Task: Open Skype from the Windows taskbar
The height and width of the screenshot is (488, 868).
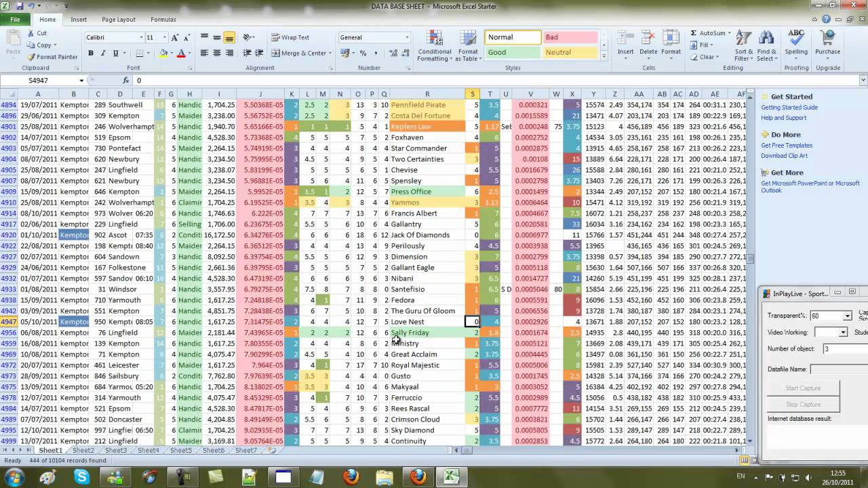Action: pyautogui.click(x=82, y=477)
